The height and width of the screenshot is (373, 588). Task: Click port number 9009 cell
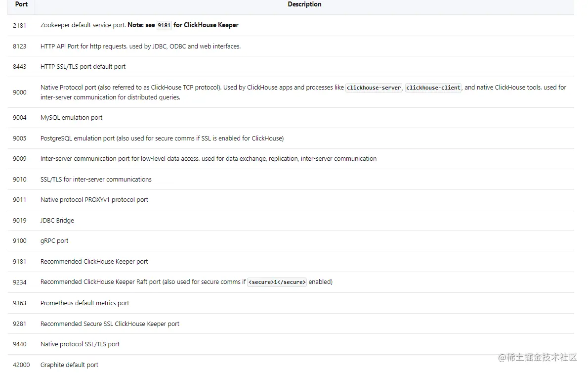pyautogui.click(x=20, y=159)
